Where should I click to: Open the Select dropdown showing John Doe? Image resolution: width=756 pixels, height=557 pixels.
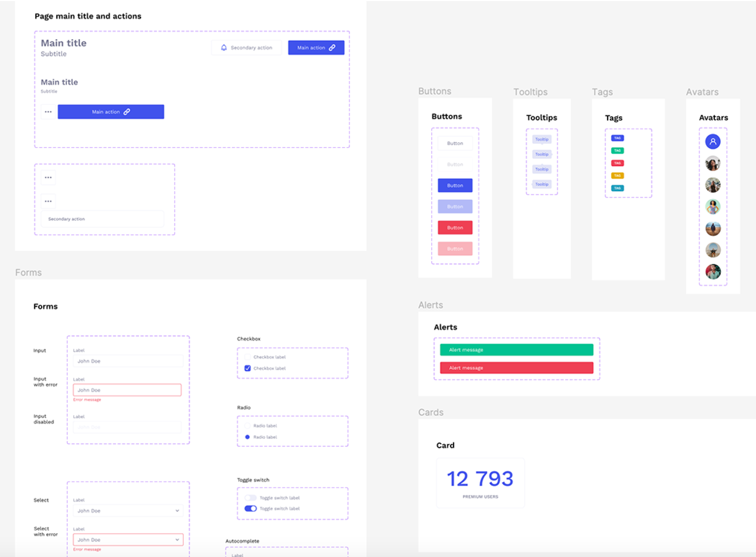(x=128, y=511)
